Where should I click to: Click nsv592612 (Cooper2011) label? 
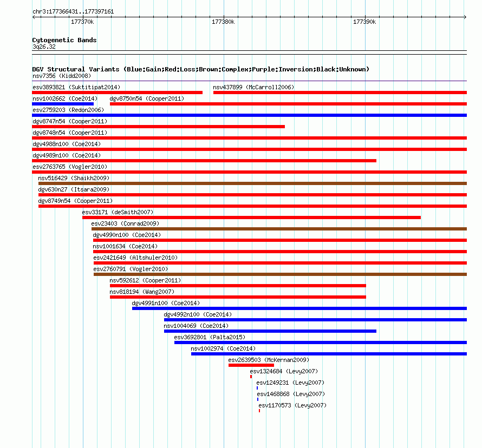pos(145,280)
